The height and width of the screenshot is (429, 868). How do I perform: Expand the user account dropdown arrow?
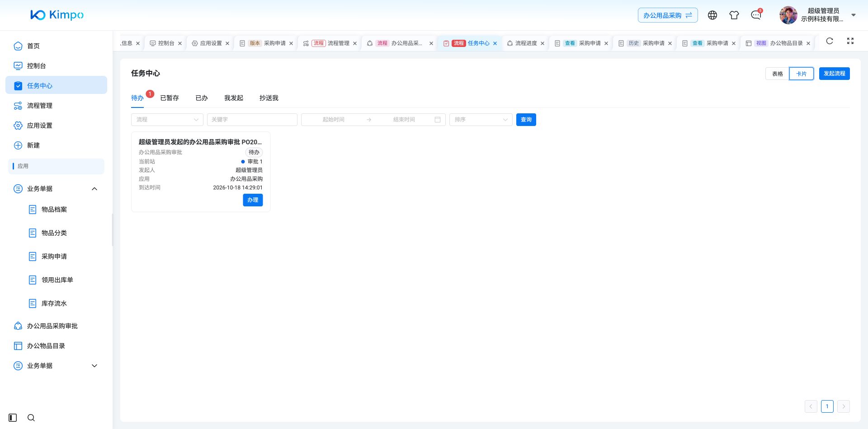pos(854,15)
